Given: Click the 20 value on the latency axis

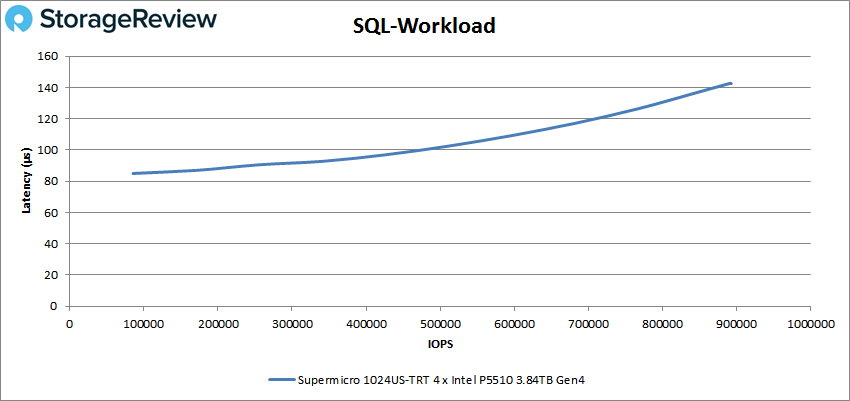Looking at the screenshot, I should tap(52, 275).
